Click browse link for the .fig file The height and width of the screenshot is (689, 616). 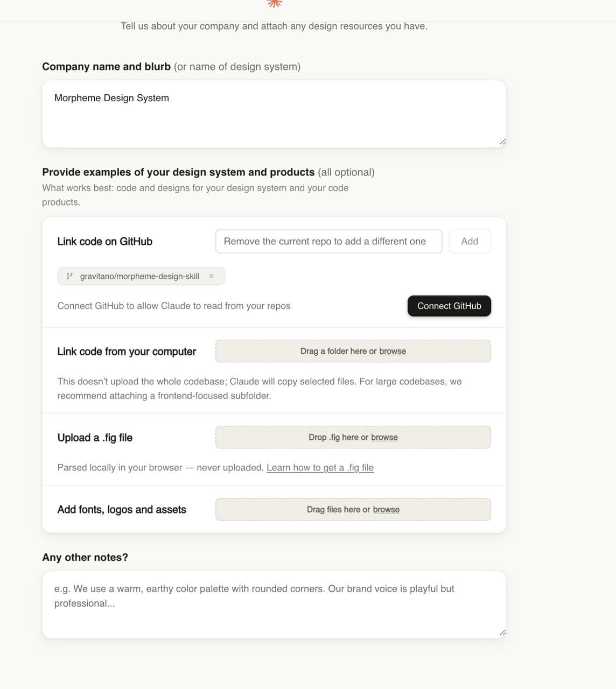384,437
